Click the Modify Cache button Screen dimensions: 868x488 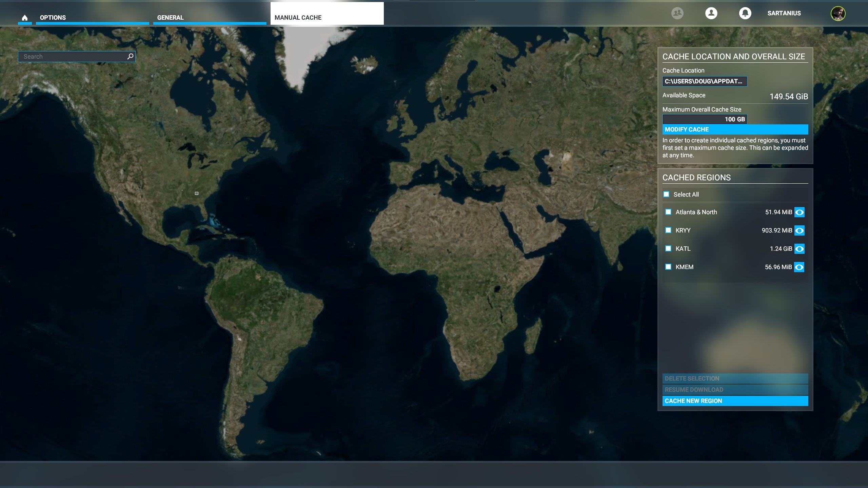(735, 129)
